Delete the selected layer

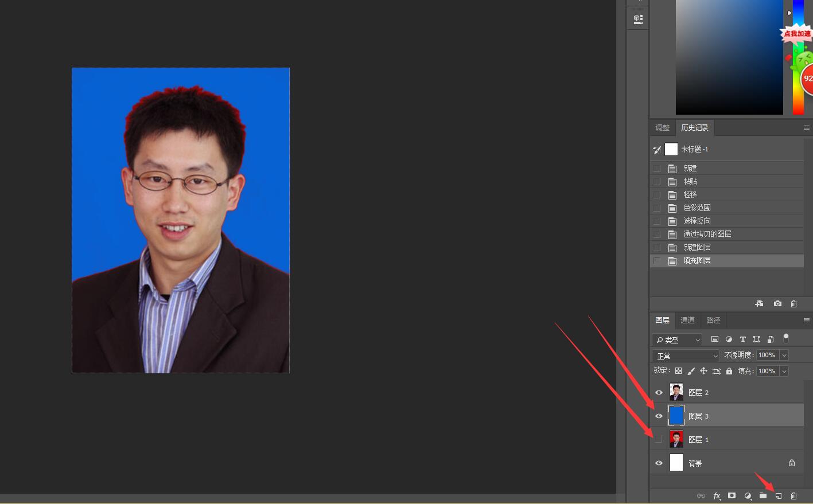tap(793, 495)
